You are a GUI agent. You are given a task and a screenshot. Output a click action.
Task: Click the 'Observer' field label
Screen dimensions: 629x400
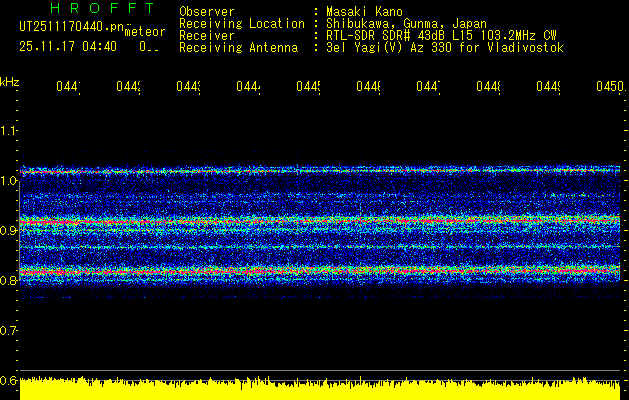pos(207,11)
